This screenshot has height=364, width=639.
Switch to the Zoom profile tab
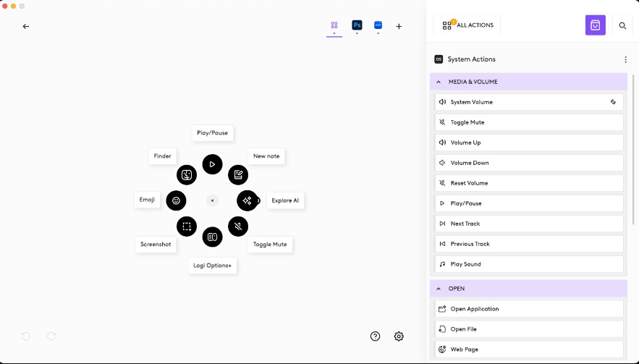(x=378, y=25)
